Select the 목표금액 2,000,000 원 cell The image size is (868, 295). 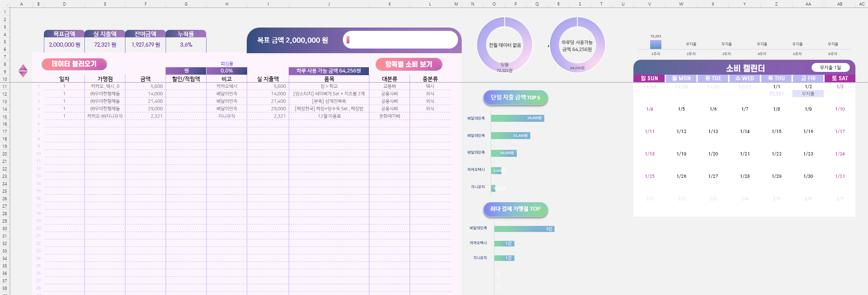point(64,45)
